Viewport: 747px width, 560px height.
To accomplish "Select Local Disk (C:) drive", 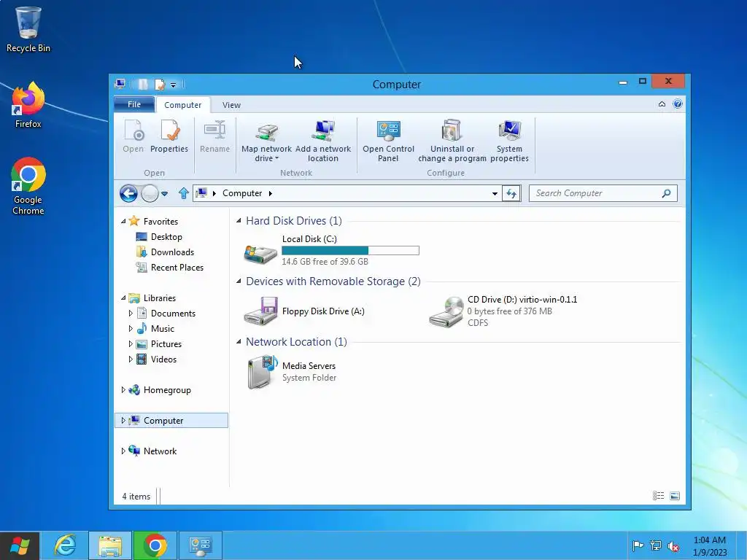I will coord(332,251).
